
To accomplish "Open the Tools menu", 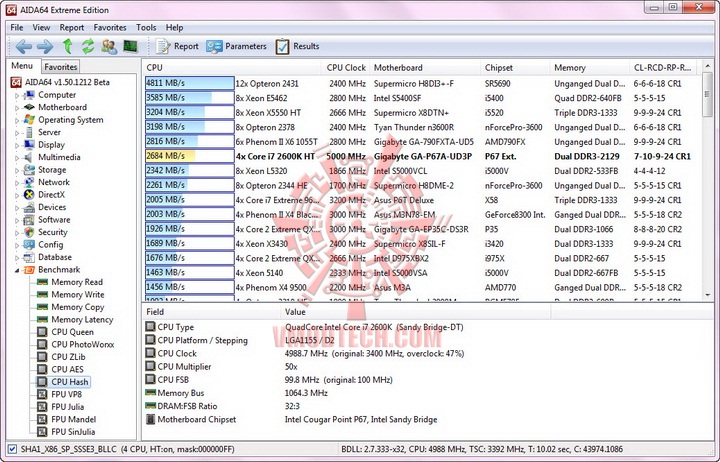I will tap(146, 28).
